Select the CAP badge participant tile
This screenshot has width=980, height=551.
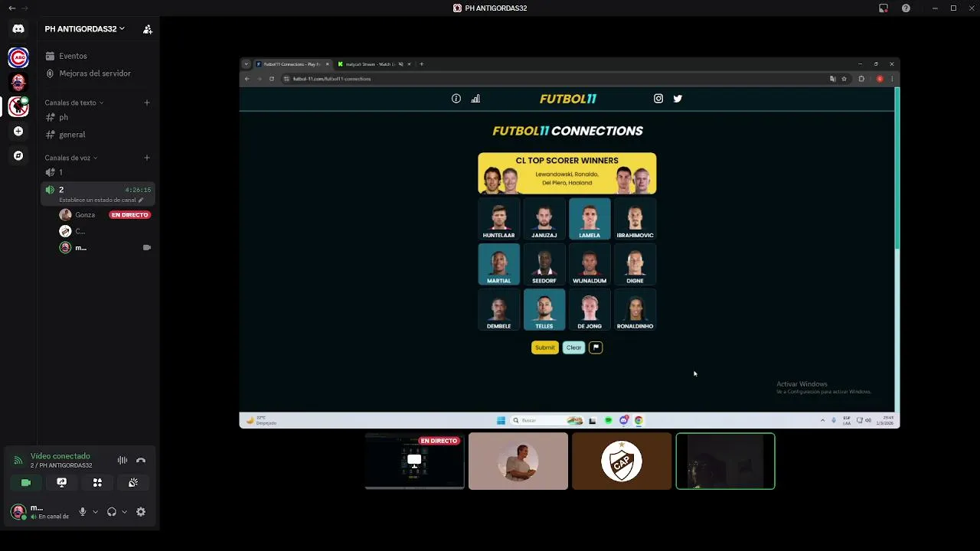622,461
